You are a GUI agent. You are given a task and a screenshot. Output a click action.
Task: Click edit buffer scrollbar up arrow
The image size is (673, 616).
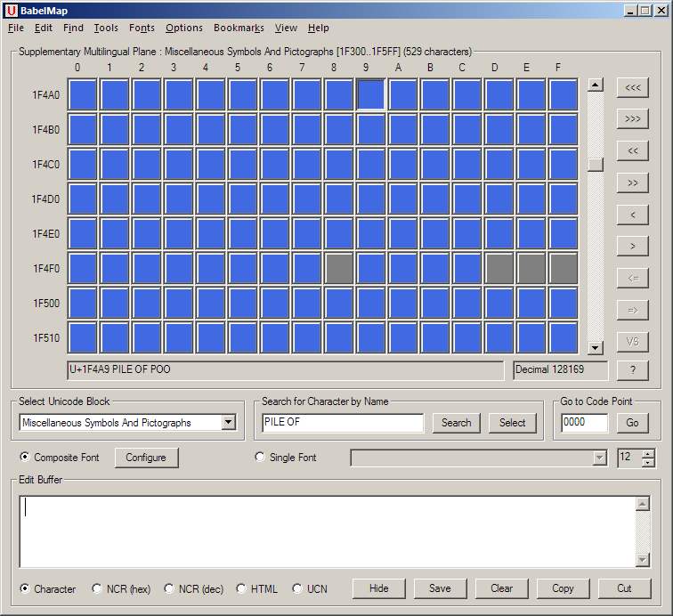pyautogui.click(x=643, y=504)
